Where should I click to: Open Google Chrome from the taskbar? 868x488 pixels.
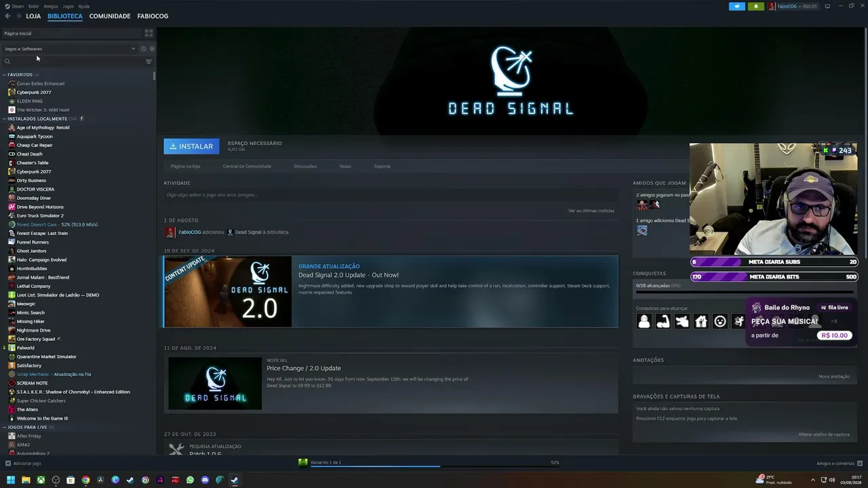(85, 480)
